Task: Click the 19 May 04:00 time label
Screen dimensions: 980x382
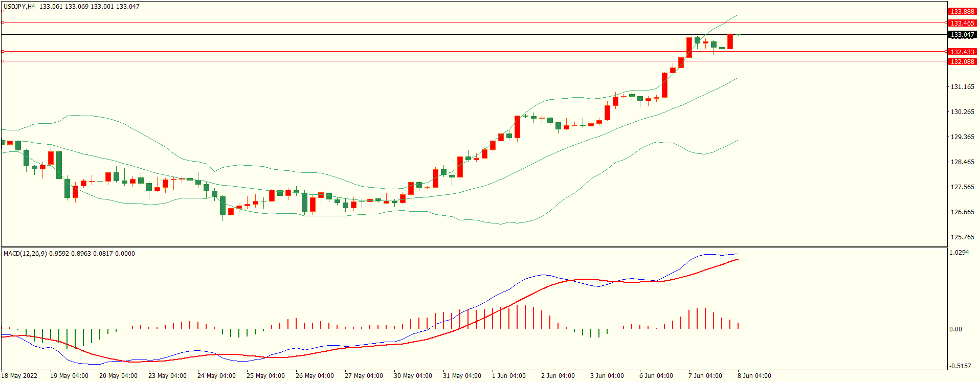Action: [x=69, y=376]
